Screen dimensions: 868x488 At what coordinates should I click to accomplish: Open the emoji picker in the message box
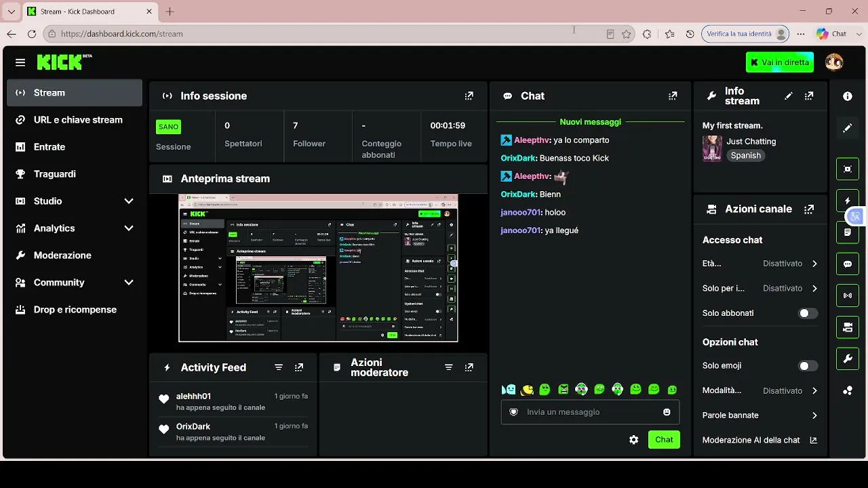tap(667, 412)
